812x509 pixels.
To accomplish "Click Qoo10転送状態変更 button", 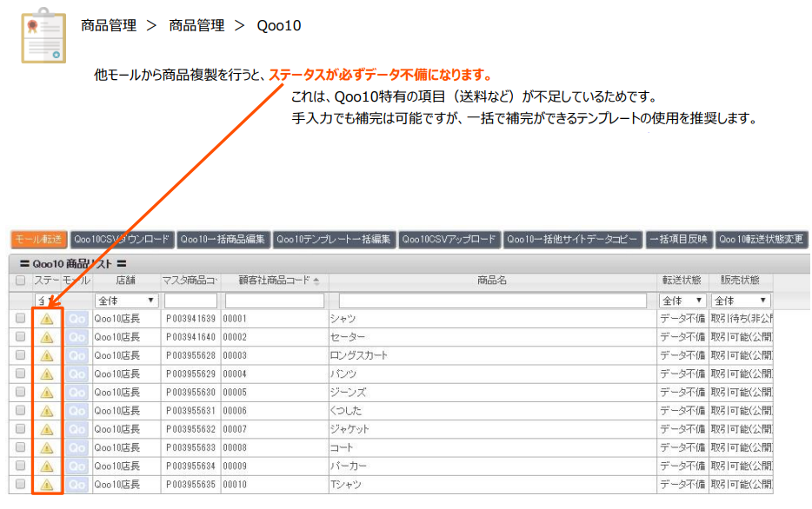I will coord(762,240).
